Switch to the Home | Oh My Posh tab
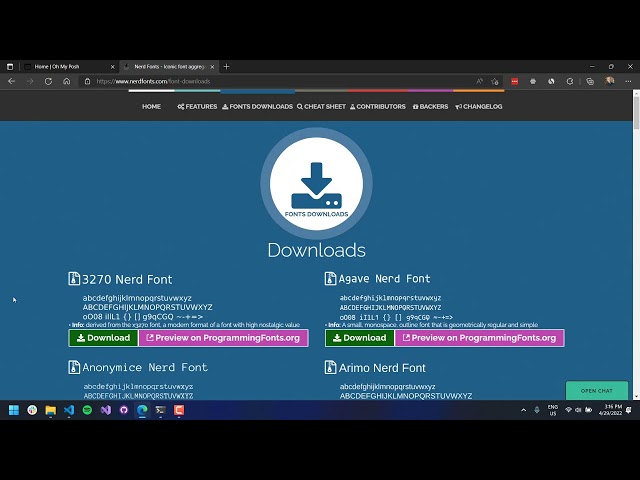640x480 pixels. click(x=69, y=67)
